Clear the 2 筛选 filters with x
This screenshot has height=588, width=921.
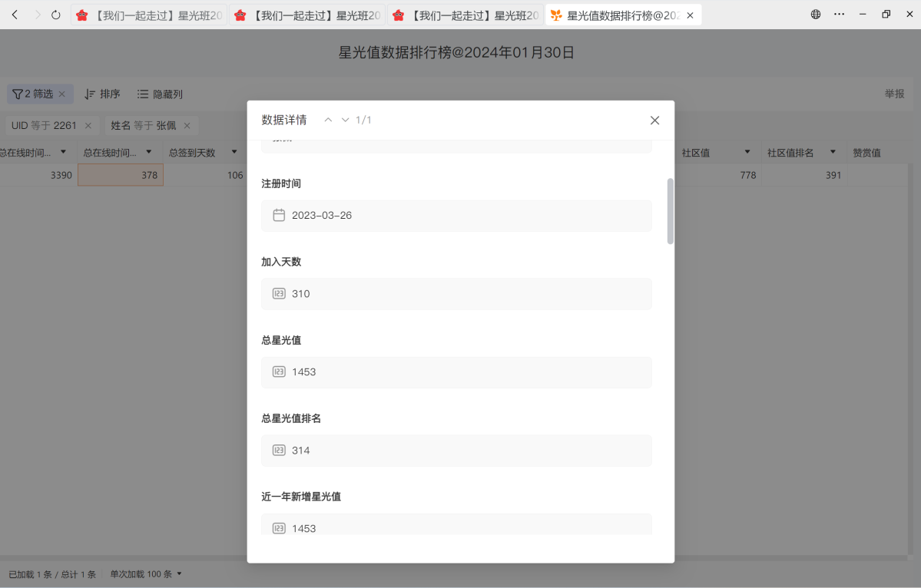tap(62, 94)
